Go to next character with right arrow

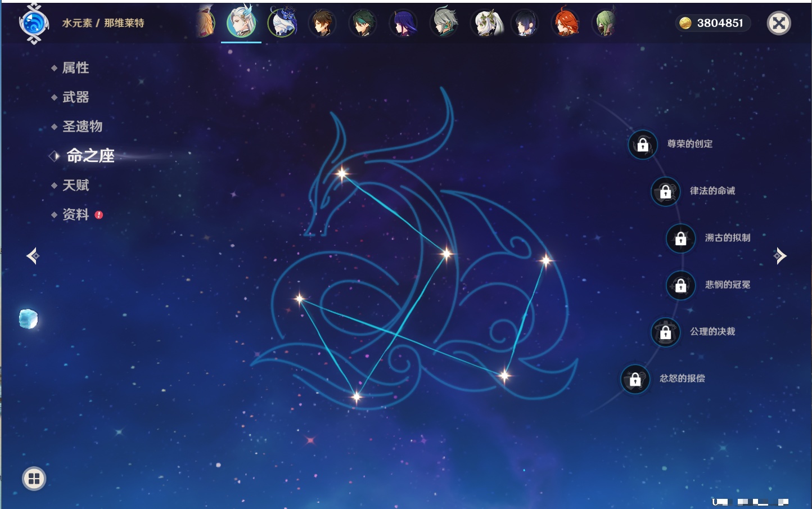point(780,256)
